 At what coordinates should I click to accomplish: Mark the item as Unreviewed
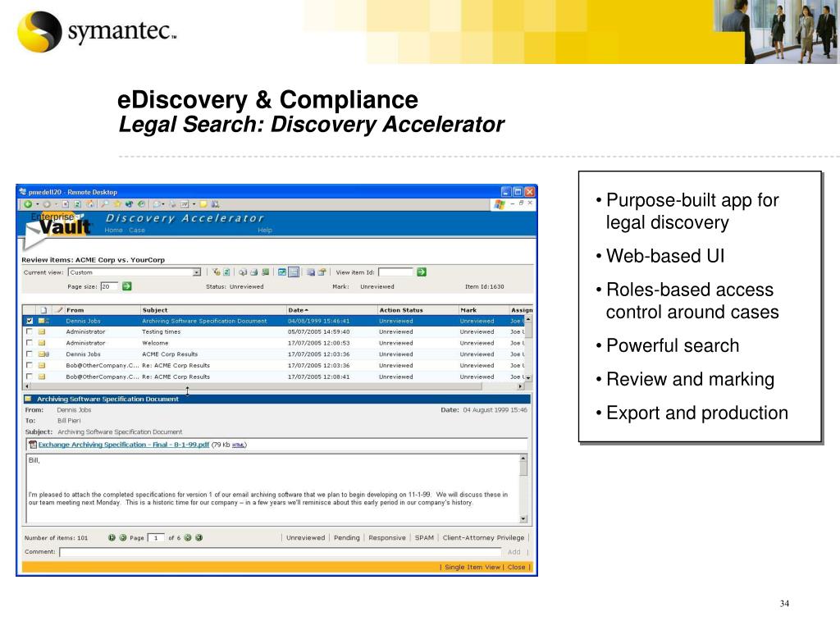pos(305,537)
